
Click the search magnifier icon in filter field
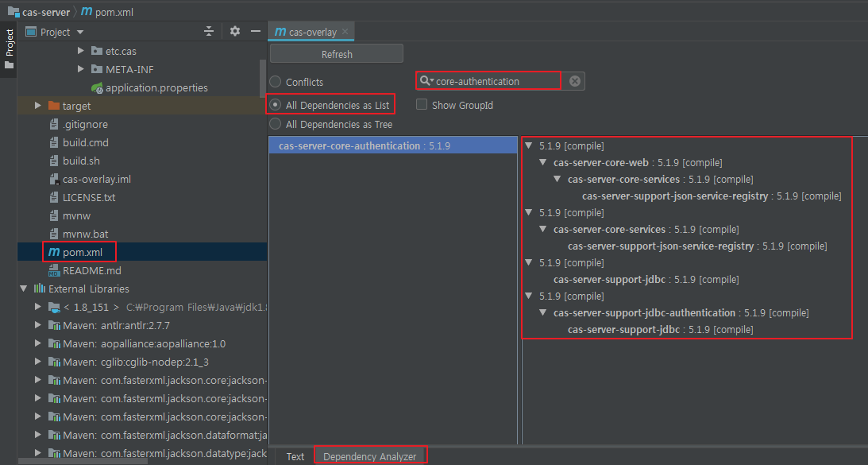pos(426,81)
